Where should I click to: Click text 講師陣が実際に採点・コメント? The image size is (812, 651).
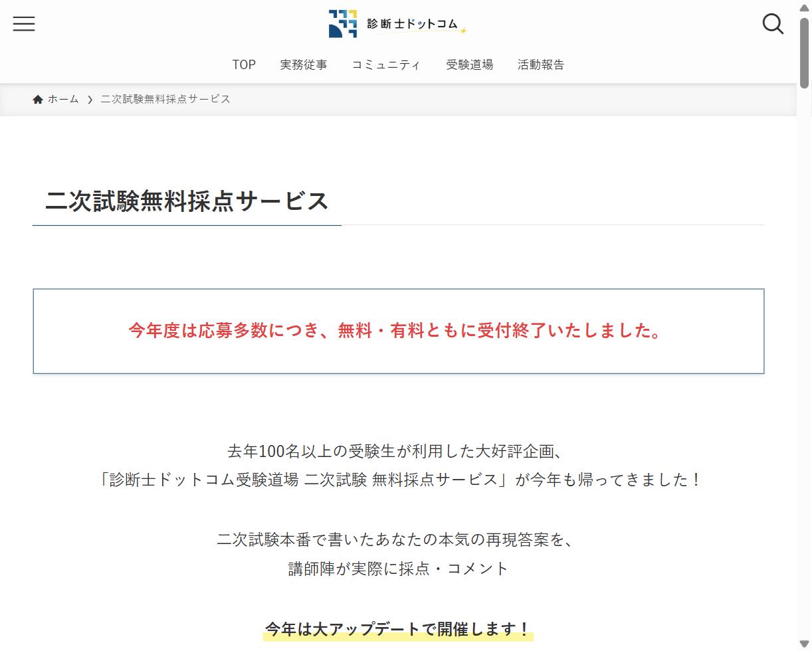coord(398,569)
